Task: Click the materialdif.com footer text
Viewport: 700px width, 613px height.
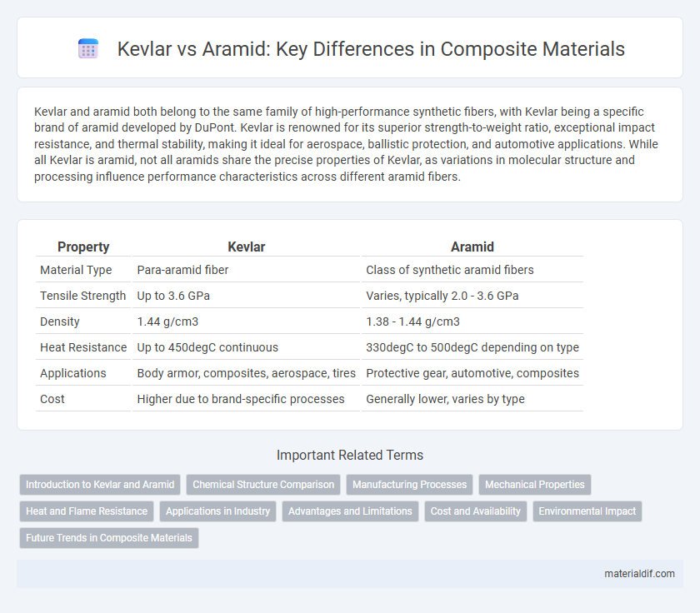Action: [x=639, y=574]
